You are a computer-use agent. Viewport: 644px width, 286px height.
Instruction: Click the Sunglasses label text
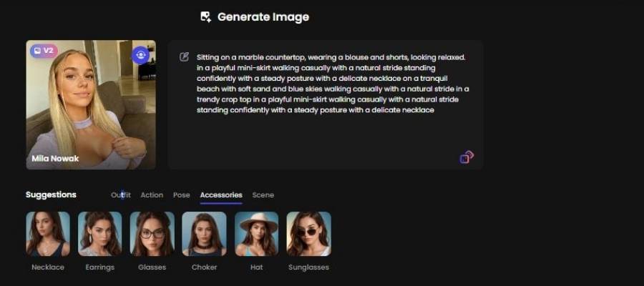click(309, 267)
